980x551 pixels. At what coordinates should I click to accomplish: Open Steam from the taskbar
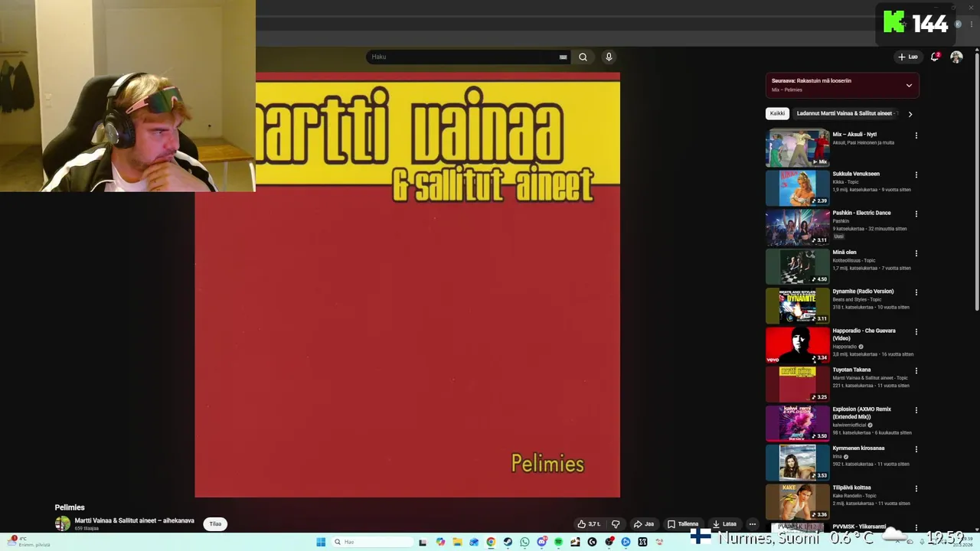click(508, 542)
